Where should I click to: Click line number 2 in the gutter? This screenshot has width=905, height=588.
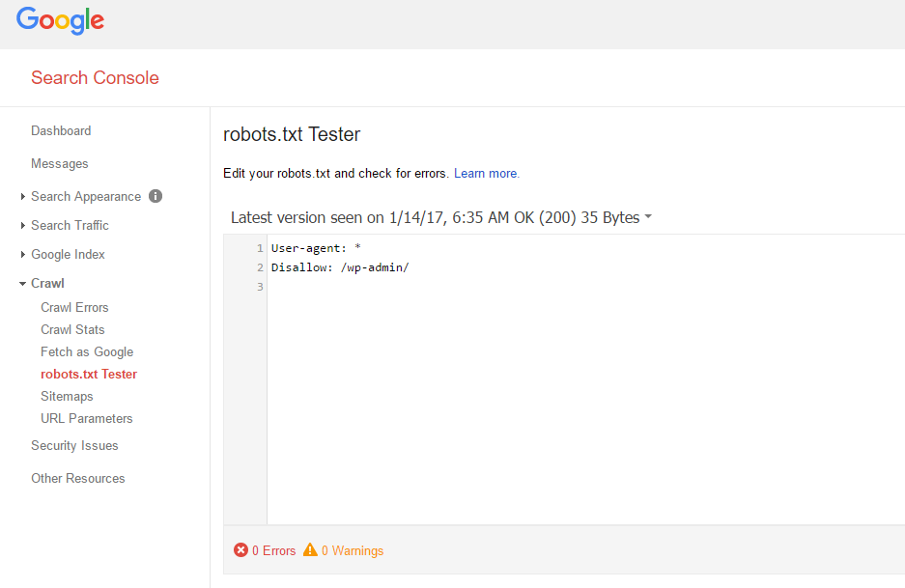(261, 267)
